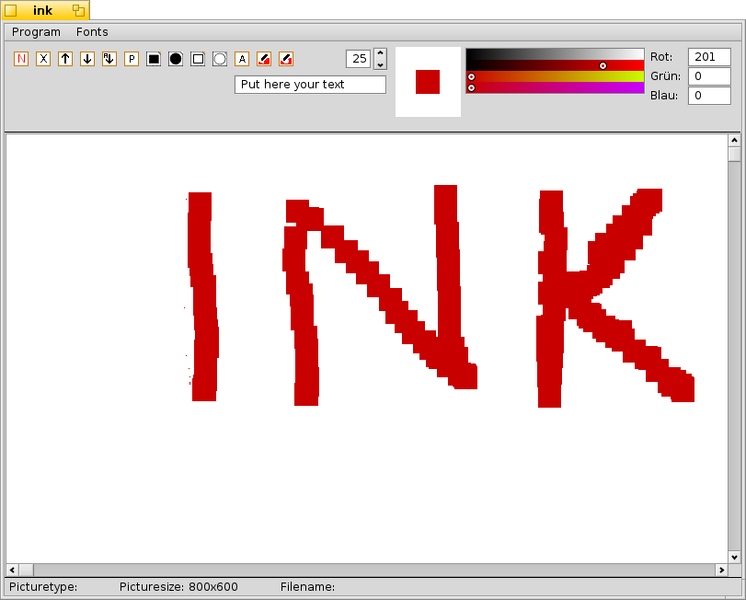Click the close box on the ink title tab
746x600 pixels.
coord(10,10)
